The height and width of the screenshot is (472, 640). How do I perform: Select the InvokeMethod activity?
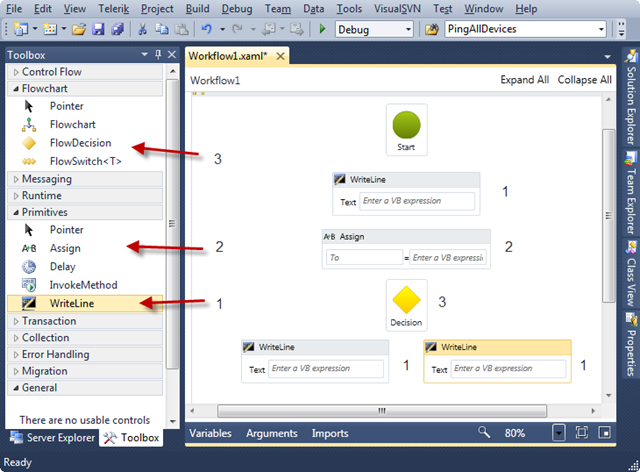[83, 285]
